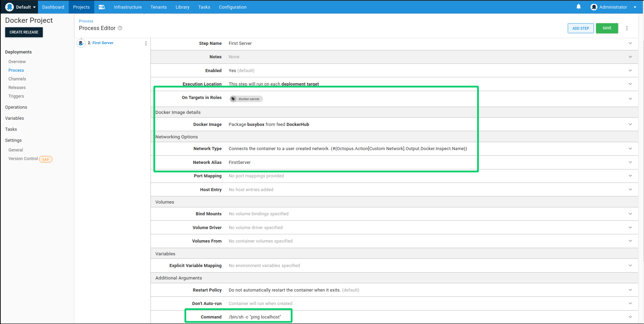Open the Process Editor overflow menu
Screen dimensions: 644x324
(627, 28)
